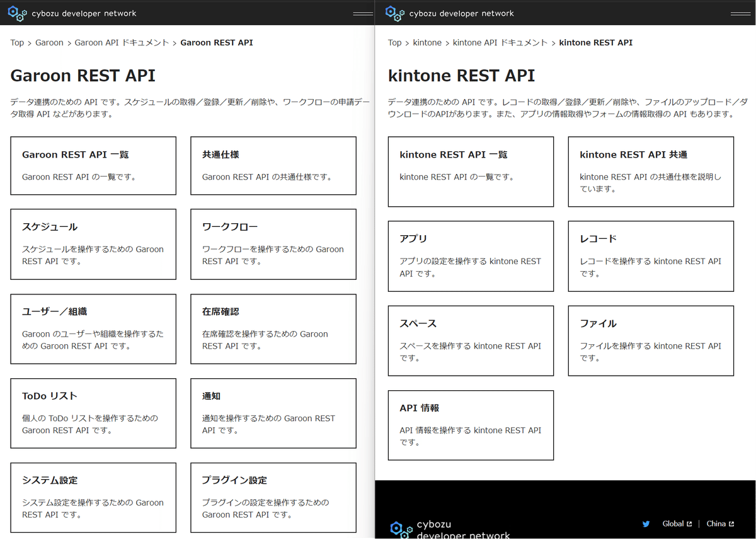Click kintone API ドキュメント breadcrumb
756x539 pixels.
[500, 43]
